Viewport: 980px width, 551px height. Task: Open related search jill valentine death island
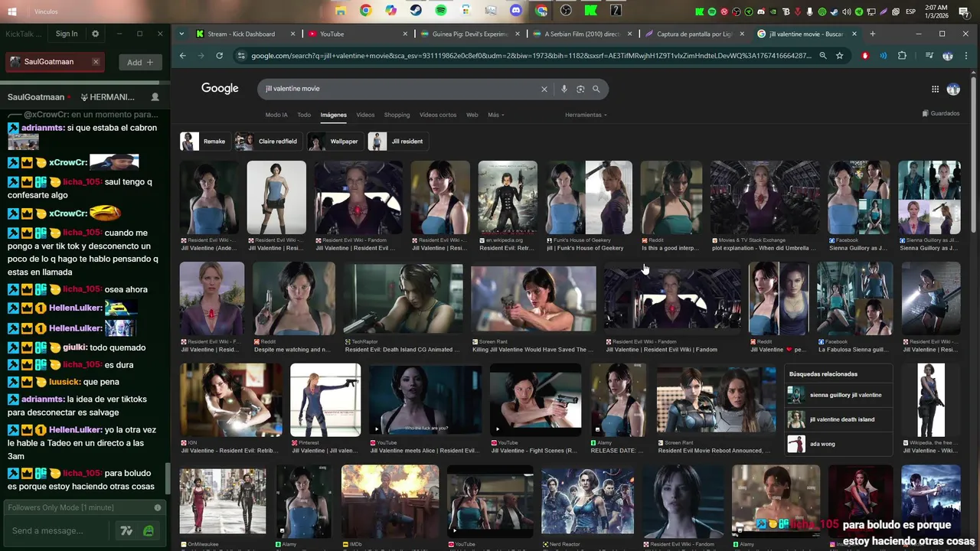(838, 419)
